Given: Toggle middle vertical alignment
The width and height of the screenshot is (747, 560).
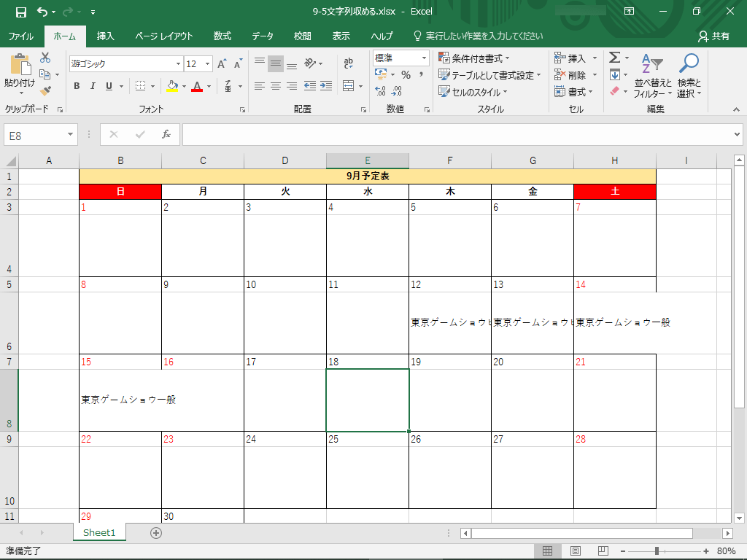Looking at the screenshot, I should tap(275, 63).
